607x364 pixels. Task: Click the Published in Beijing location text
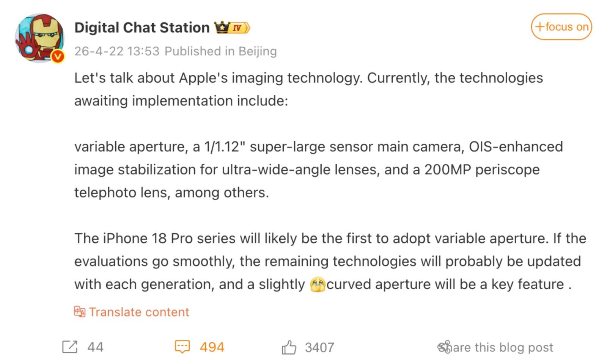coord(220,51)
